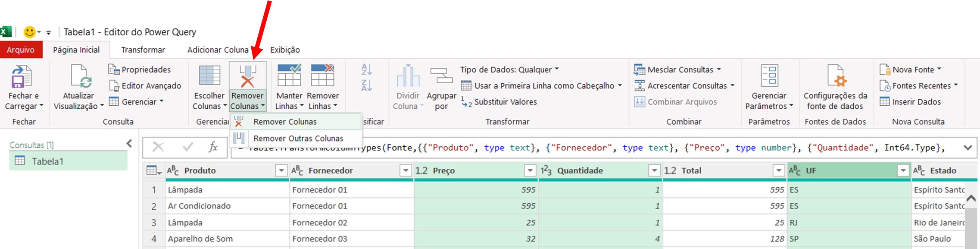Open the Fornecedor column filter dropdown
This screenshot has height=249, width=980.
pos(406,170)
